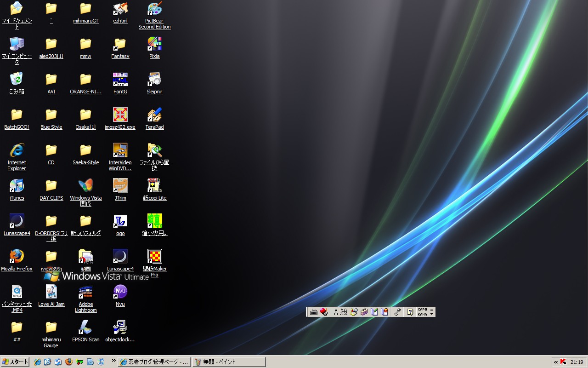Click the IME toolbox icon on language bar

coord(364,312)
